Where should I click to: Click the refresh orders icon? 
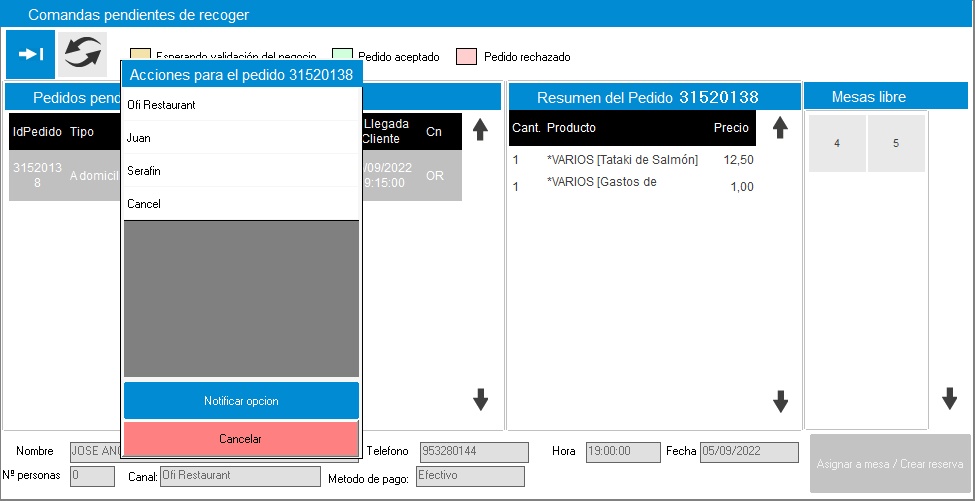82,54
